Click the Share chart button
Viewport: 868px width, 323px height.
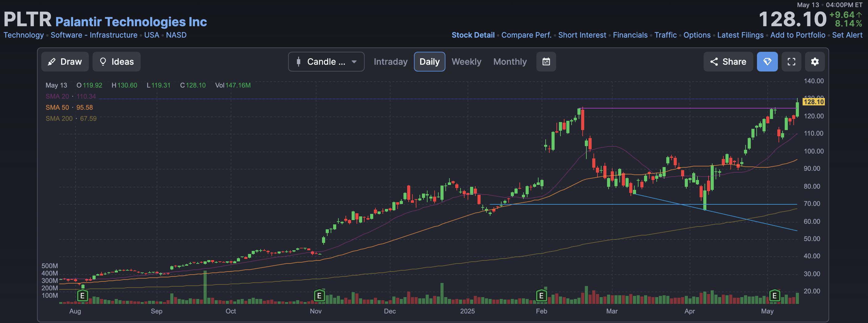[x=728, y=62]
